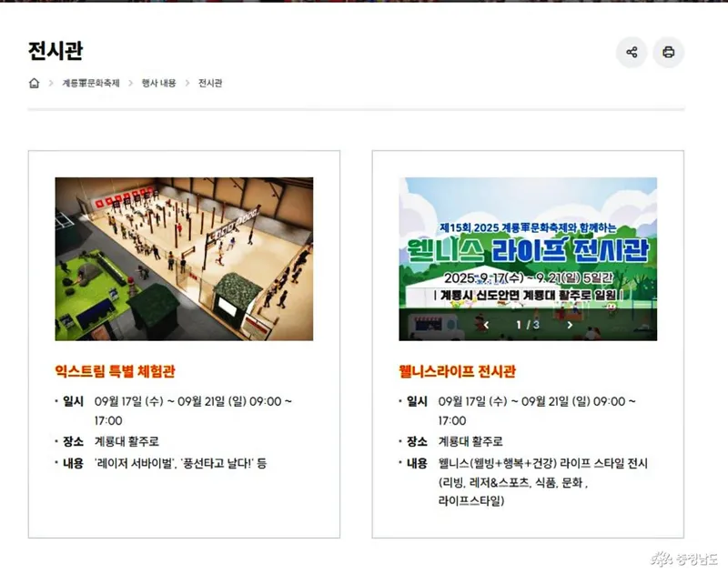
Task: Open the 웰니스 라이프 전시관 banner image
Action: coord(528,259)
